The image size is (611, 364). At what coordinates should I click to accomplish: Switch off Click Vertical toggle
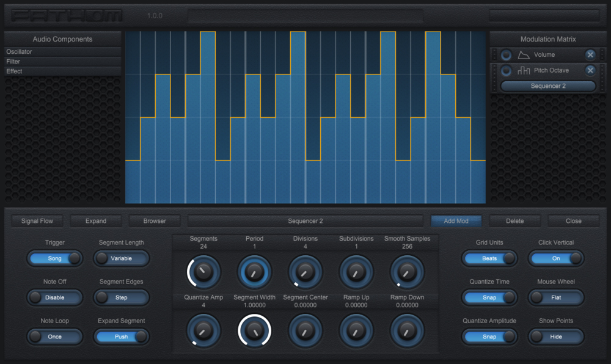[x=556, y=258]
